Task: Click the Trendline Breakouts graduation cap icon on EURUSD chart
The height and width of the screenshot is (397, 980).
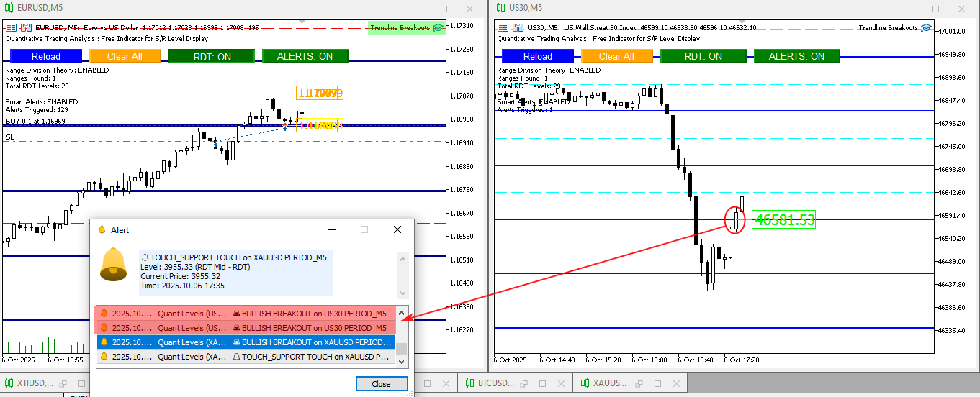Action: click(437, 28)
